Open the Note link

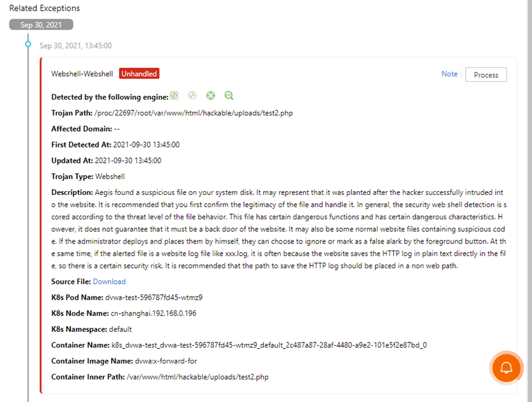click(x=449, y=74)
